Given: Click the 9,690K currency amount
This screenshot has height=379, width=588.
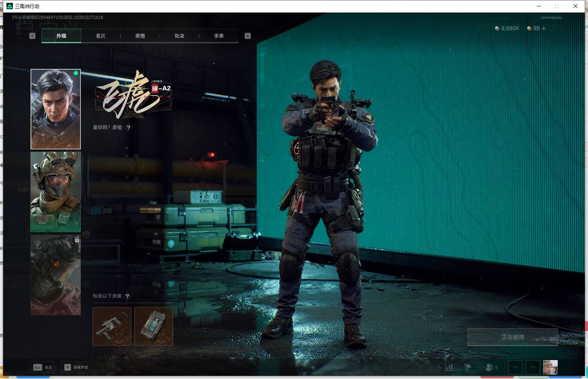Looking at the screenshot, I should 510,28.
